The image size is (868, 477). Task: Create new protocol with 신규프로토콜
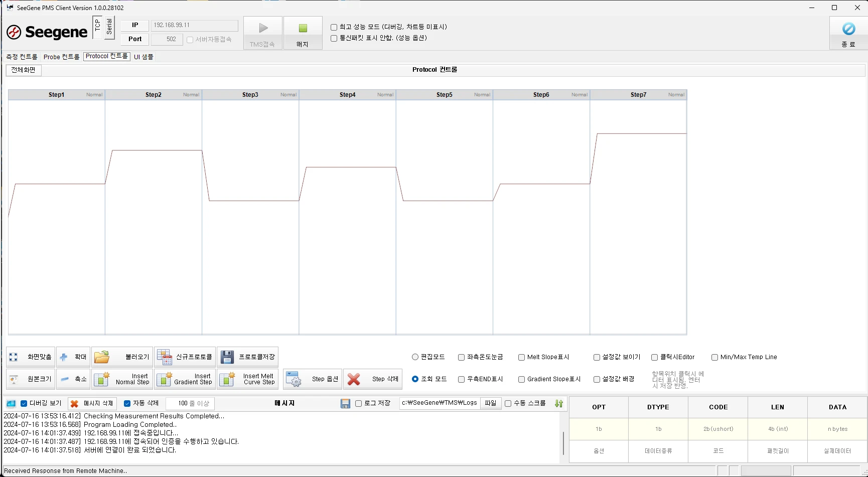(x=185, y=357)
